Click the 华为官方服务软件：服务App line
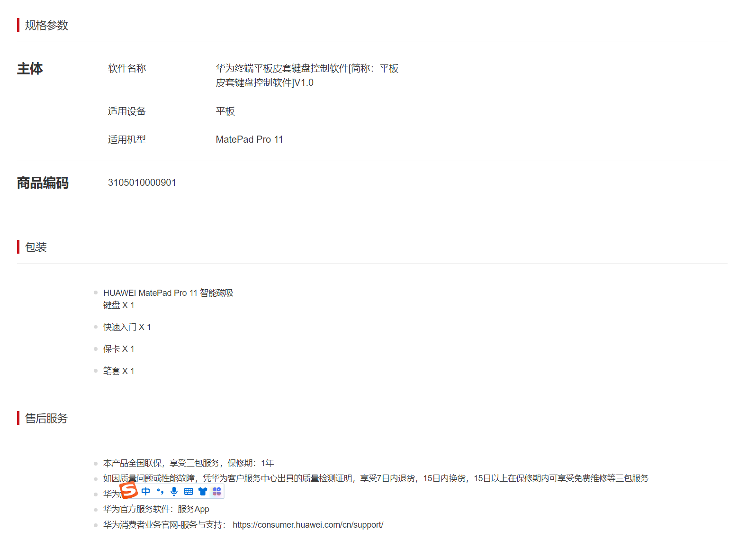Image resolution: width=756 pixels, height=540 pixels. point(156,509)
